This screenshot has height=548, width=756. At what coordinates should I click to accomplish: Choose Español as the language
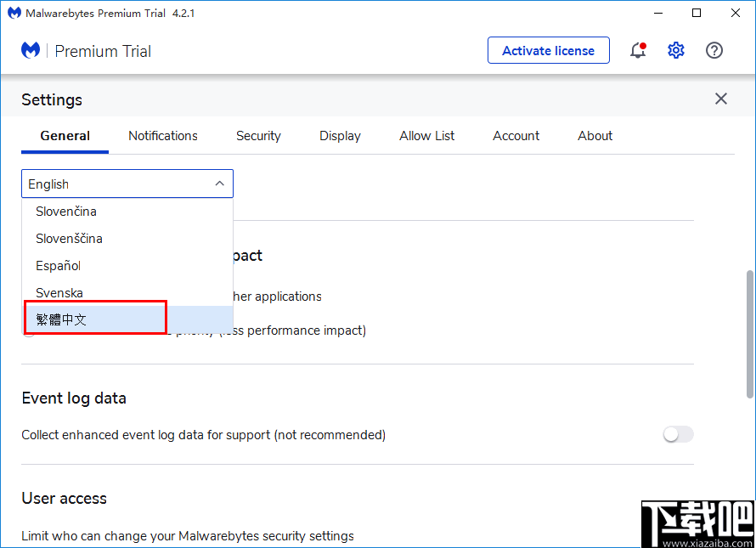(58, 265)
